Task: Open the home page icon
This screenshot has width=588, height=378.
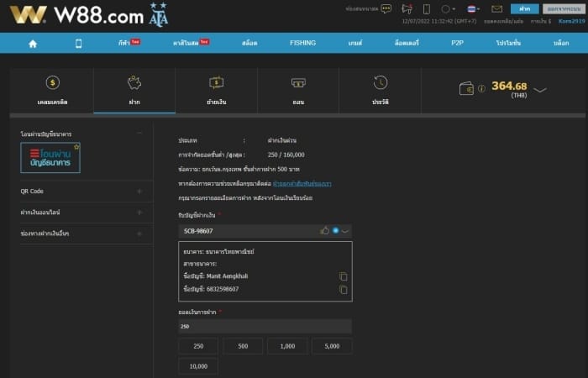Action: coord(33,44)
